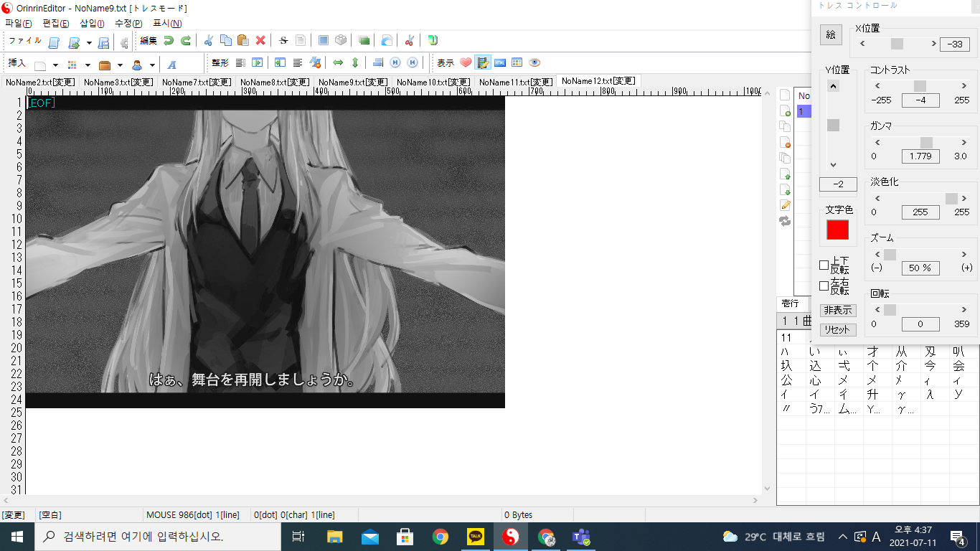Click the red scissors icon

point(409,41)
